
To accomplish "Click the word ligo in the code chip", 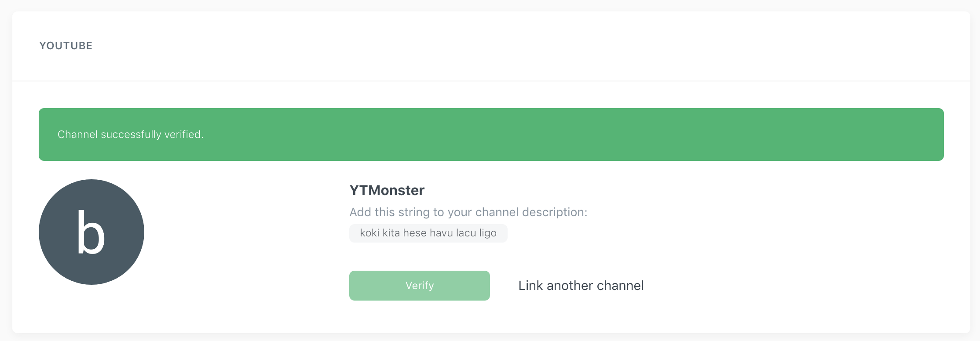I will pyautogui.click(x=488, y=233).
